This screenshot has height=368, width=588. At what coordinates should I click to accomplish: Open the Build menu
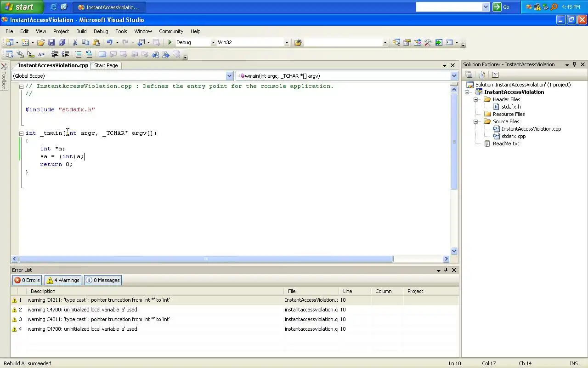click(x=81, y=31)
